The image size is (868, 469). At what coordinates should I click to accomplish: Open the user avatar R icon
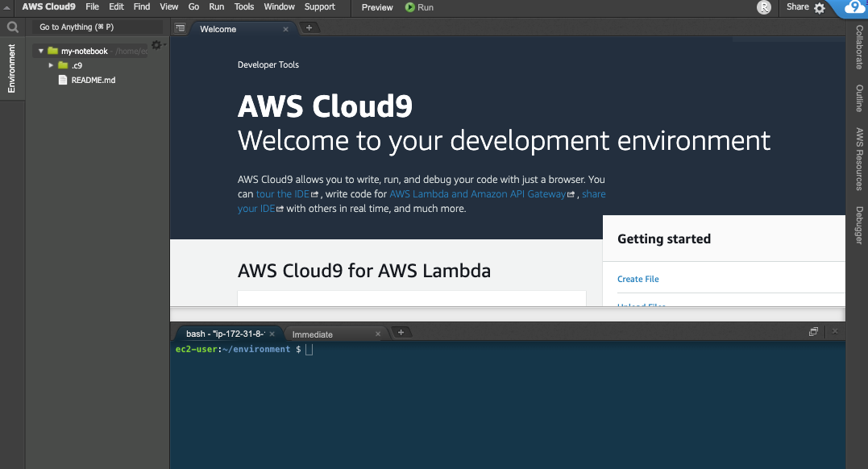[764, 7]
